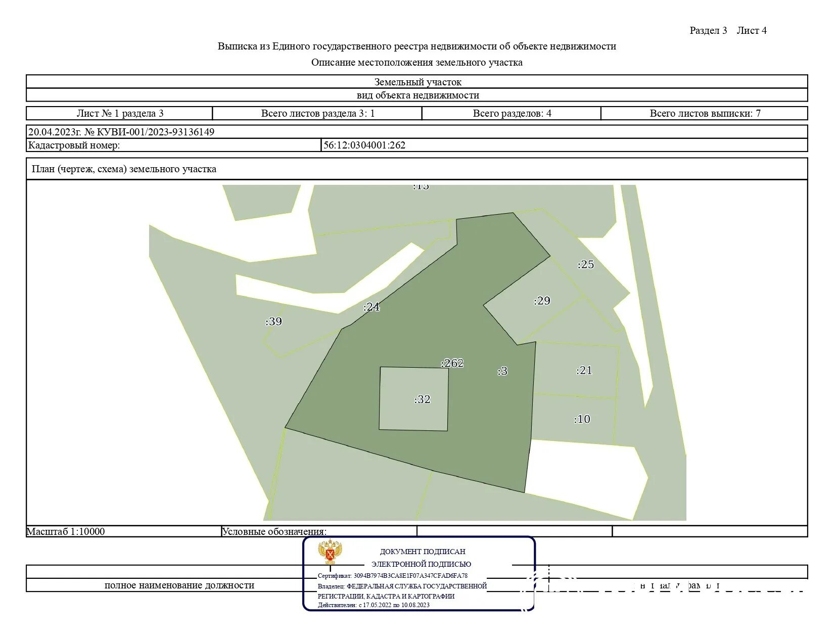This screenshot has width=834, height=644.
Task: Click the 'Владелец: ФЕДЕРАЛЬНАЯ СЛУЖБА ГОСУДАРСТВЕННОЙ' line
Action: point(402,586)
